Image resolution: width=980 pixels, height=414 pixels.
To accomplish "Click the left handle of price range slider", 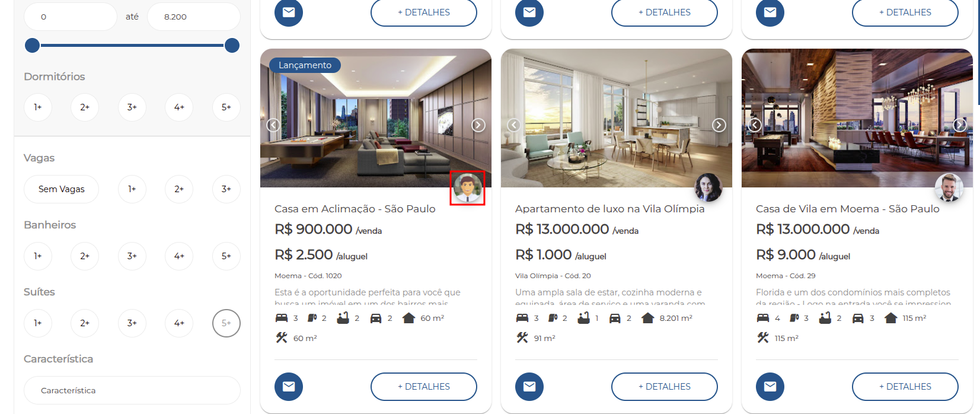I will tap(33, 45).
